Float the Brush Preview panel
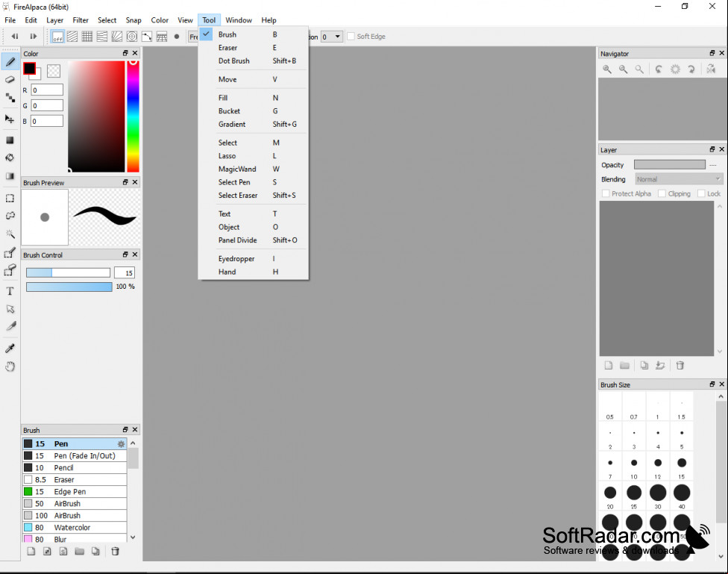The width and height of the screenshot is (728, 574). [x=125, y=182]
